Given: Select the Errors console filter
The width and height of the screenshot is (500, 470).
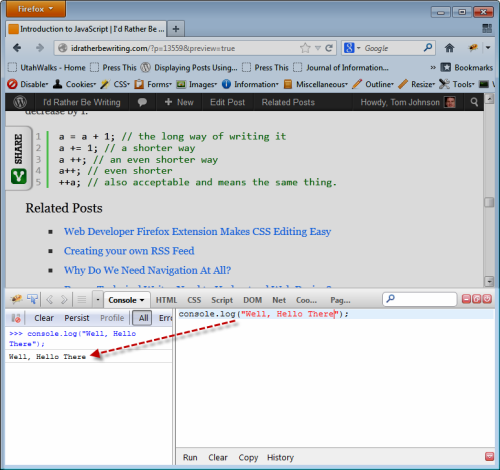Looking at the screenshot, I should [165, 318].
